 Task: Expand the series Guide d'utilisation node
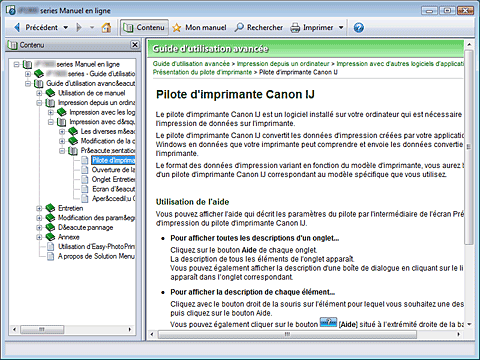click(x=28, y=74)
